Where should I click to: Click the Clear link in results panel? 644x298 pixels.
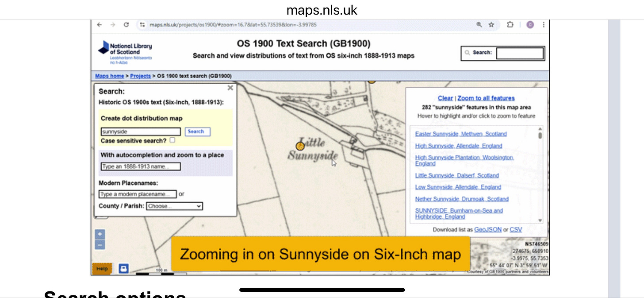pyautogui.click(x=445, y=98)
